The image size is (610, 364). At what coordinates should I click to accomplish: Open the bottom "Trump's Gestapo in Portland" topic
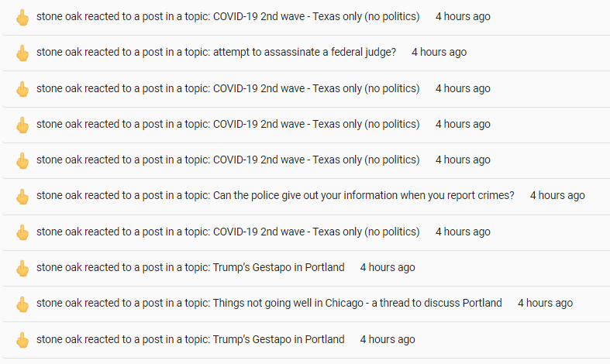pyautogui.click(x=278, y=339)
